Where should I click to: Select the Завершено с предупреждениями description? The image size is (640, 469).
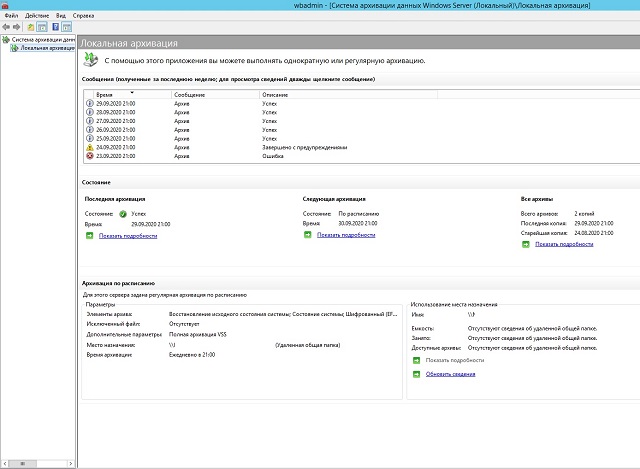coord(304,148)
